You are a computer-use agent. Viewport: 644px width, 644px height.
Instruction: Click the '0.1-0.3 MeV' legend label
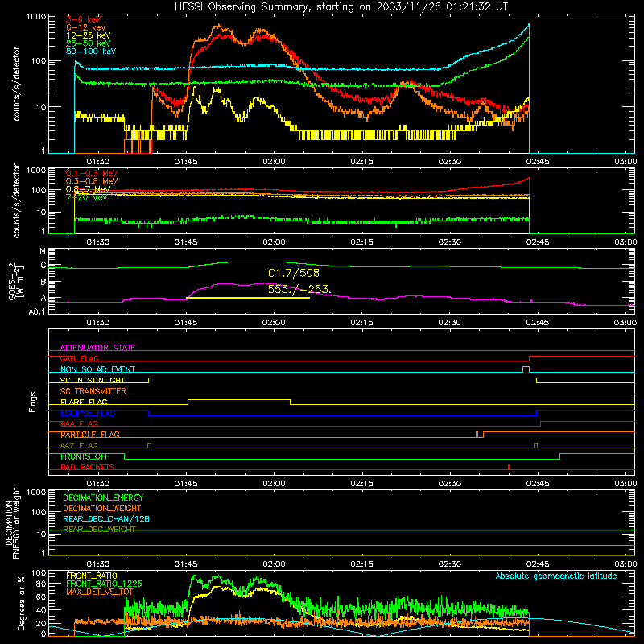(x=92, y=173)
